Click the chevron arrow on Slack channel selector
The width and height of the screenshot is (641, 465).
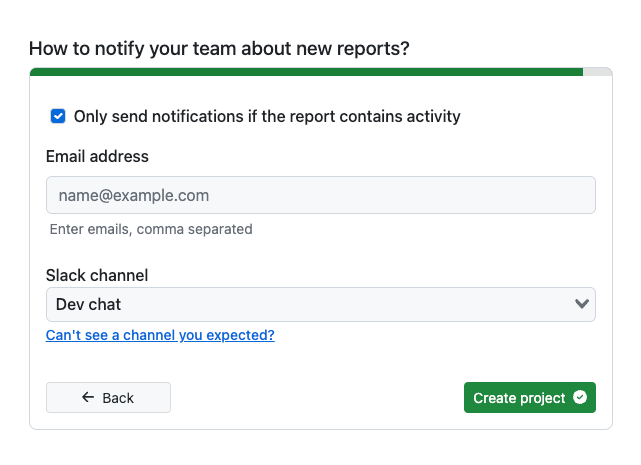pyautogui.click(x=581, y=304)
